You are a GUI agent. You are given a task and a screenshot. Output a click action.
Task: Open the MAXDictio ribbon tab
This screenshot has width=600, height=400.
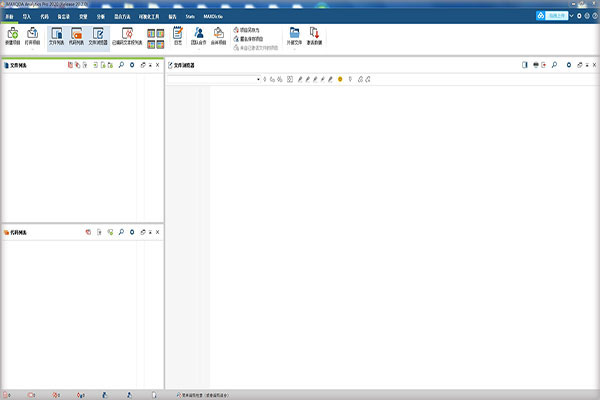click(213, 16)
